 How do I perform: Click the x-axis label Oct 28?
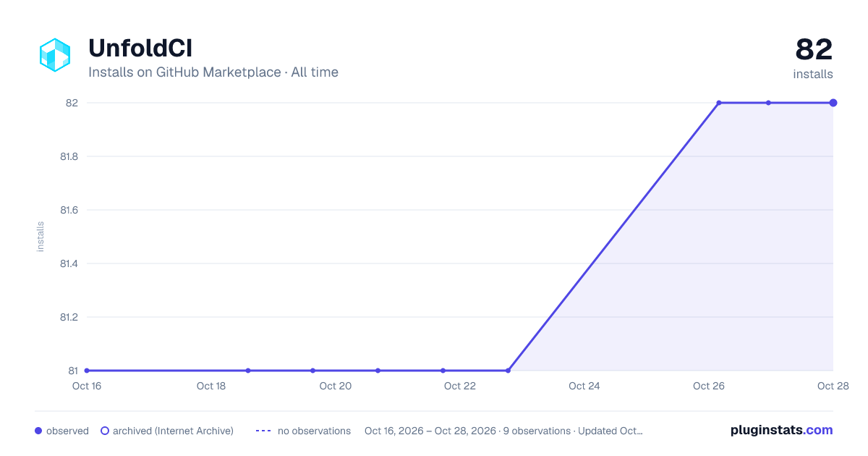click(x=833, y=386)
